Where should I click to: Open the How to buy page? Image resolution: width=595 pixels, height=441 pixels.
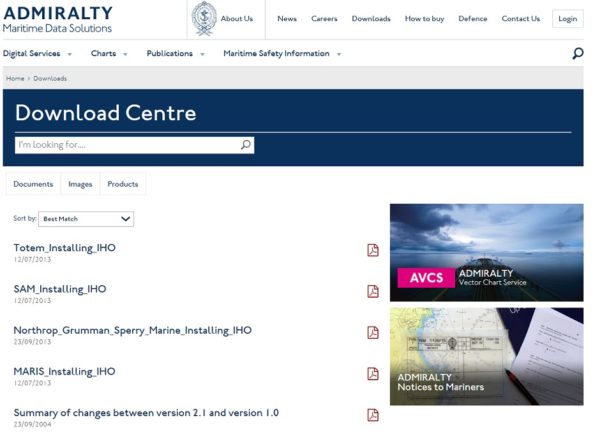tap(424, 19)
